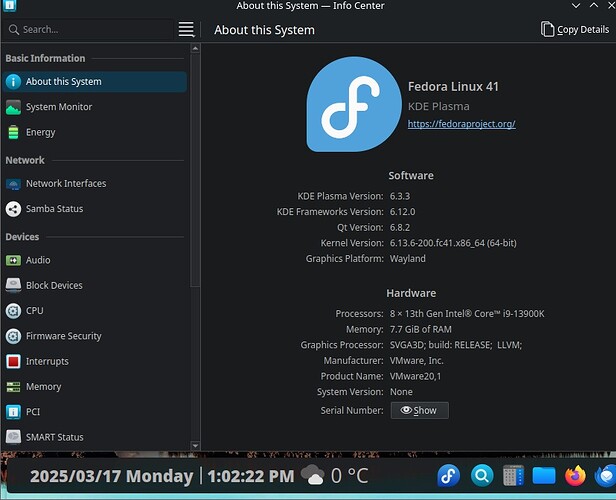Select 'Firmware Security' sidebar entry

(94, 336)
